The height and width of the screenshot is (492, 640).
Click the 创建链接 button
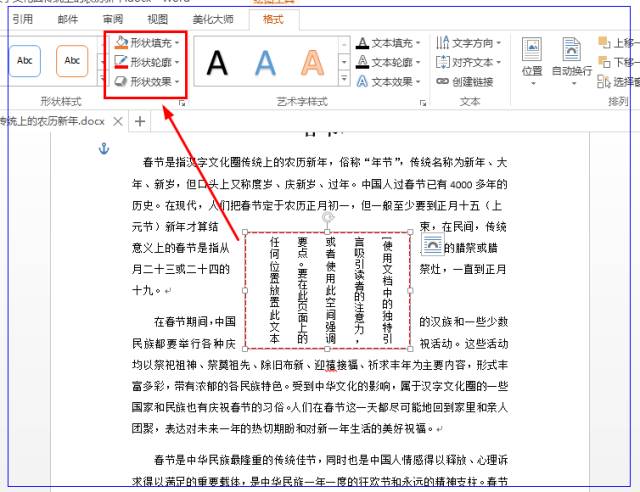click(x=465, y=82)
